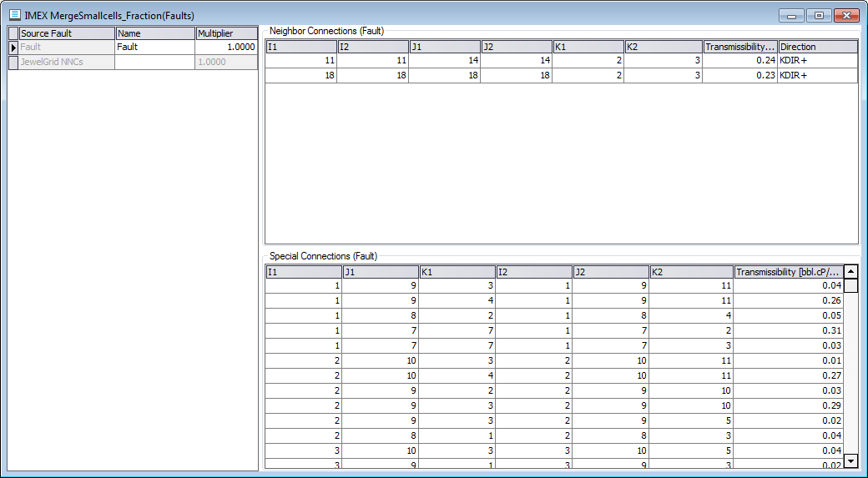Image resolution: width=868 pixels, height=478 pixels.
Task: Click the K2 header in Special Connections
Action: click(x=690, y=272)
